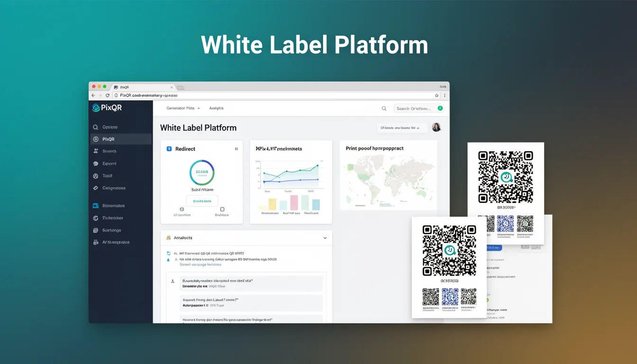This screenshot has width=637, height=364.
Task: Click the blue button on the rear document
Action: [x=494, y=248]
